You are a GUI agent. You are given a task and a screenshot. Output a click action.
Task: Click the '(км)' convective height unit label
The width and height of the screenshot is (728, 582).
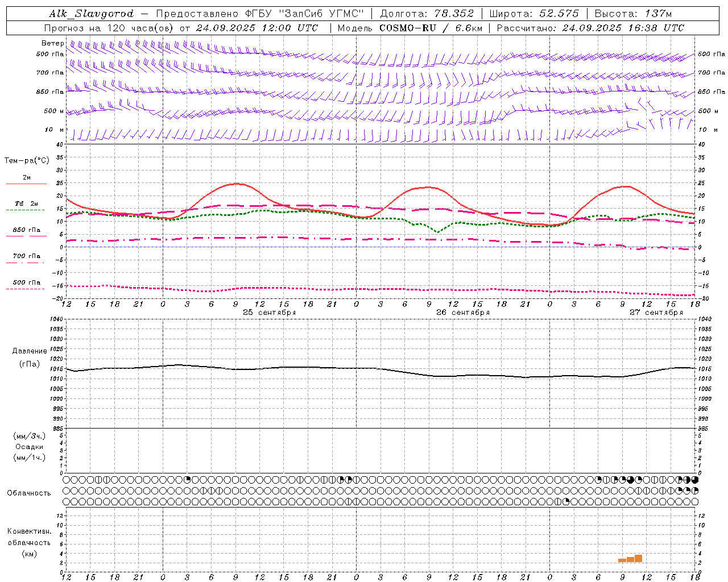(x=30, y=554)
